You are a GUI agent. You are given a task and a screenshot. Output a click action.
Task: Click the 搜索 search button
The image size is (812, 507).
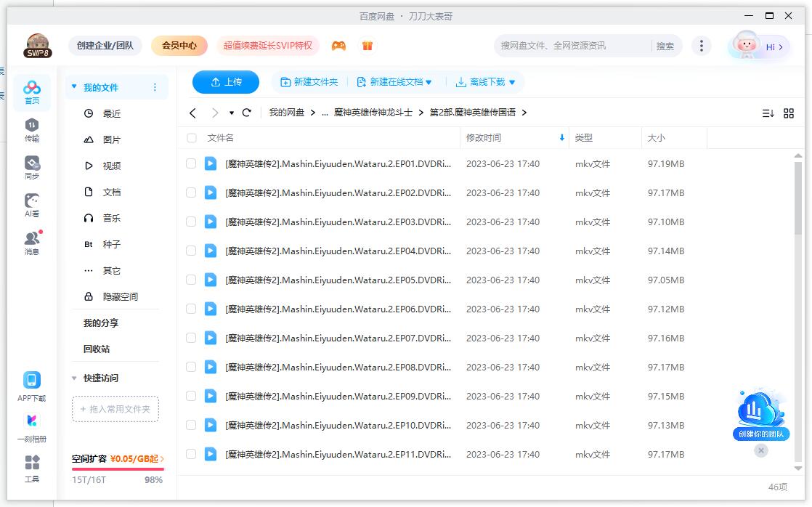665,46
